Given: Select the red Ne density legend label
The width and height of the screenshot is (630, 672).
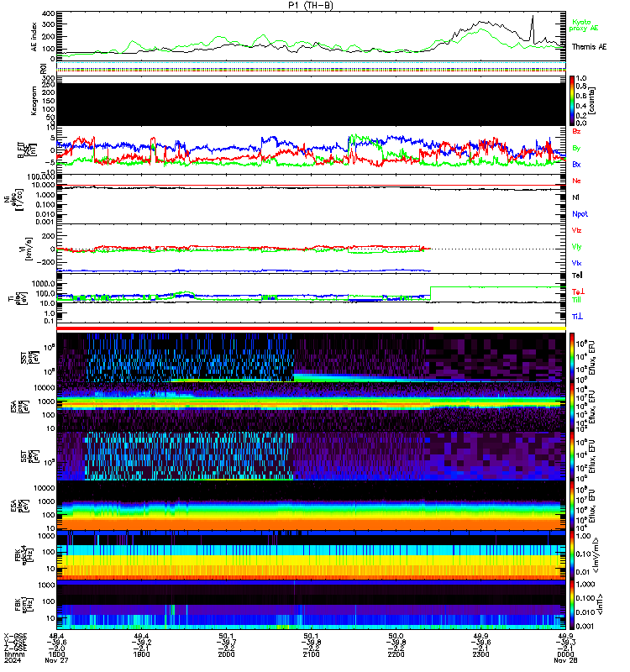Looking at the screenshot, I should (576, 181).
